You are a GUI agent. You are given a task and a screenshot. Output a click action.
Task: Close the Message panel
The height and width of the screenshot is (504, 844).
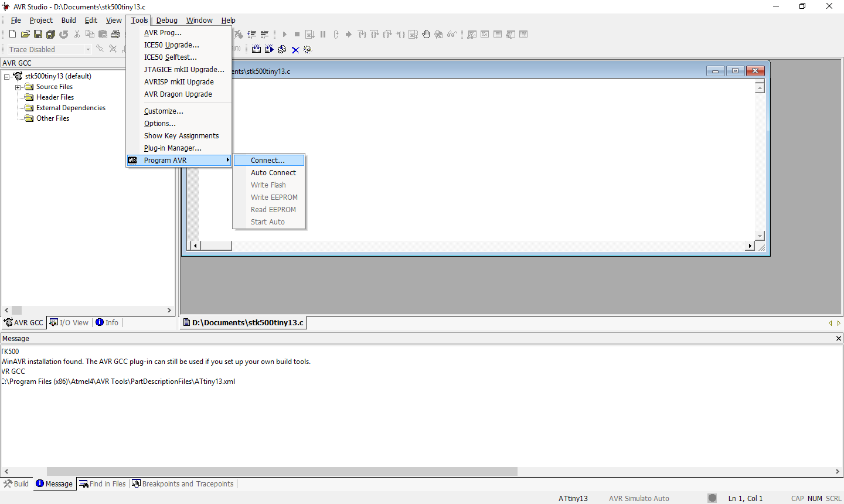click(838, 339)
